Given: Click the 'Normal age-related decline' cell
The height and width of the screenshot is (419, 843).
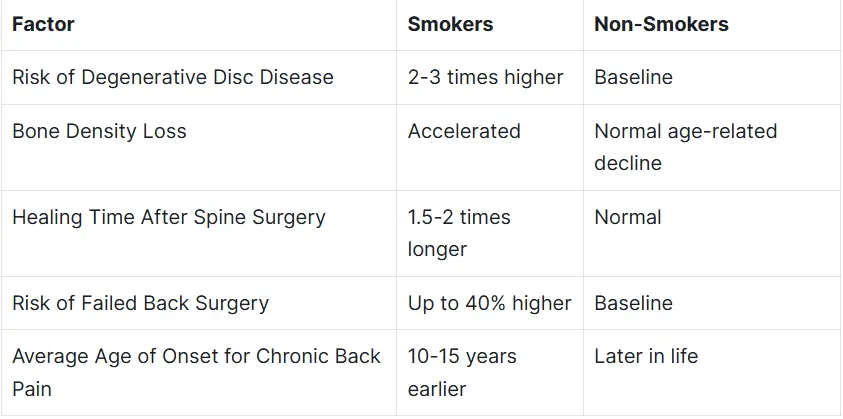Looking at the screenshot, I should (x=685, y=146).
